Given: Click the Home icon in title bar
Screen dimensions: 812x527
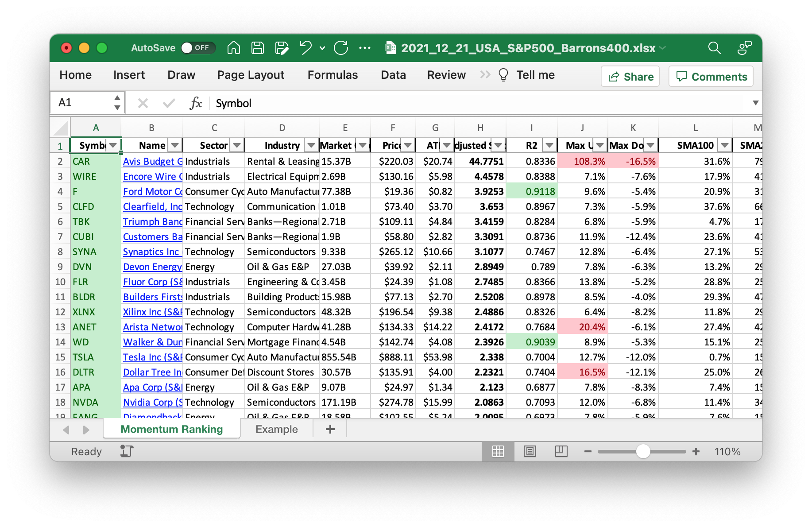Looking at the screenshot, I should click(233, 48).
